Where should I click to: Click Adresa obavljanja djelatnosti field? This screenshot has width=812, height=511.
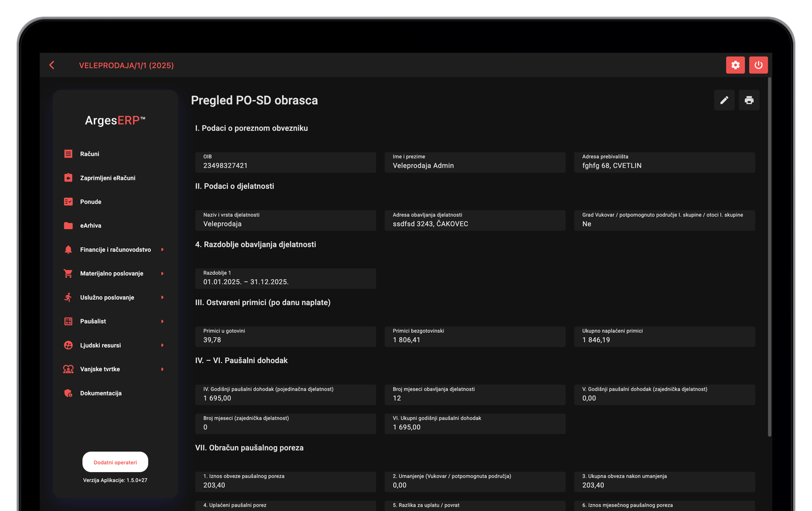coord(475,220)
